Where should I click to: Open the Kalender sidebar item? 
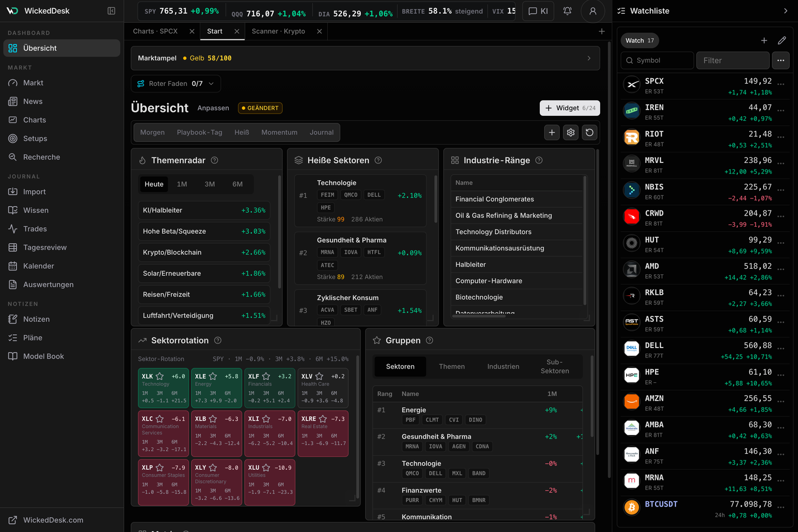click(62, 266)
